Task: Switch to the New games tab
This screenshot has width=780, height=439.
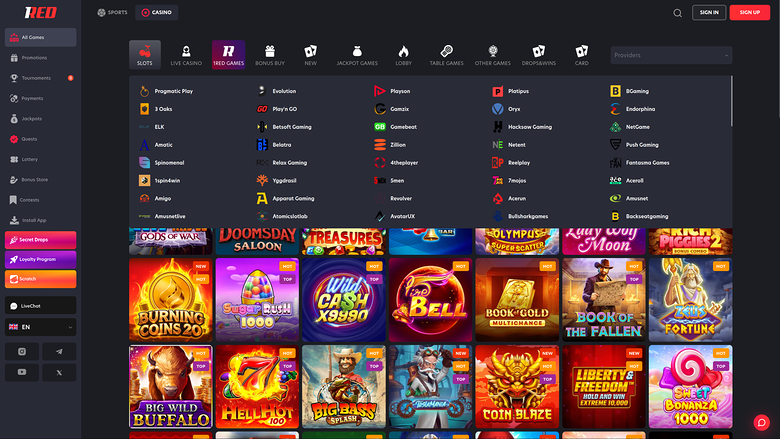Action: 310,55
